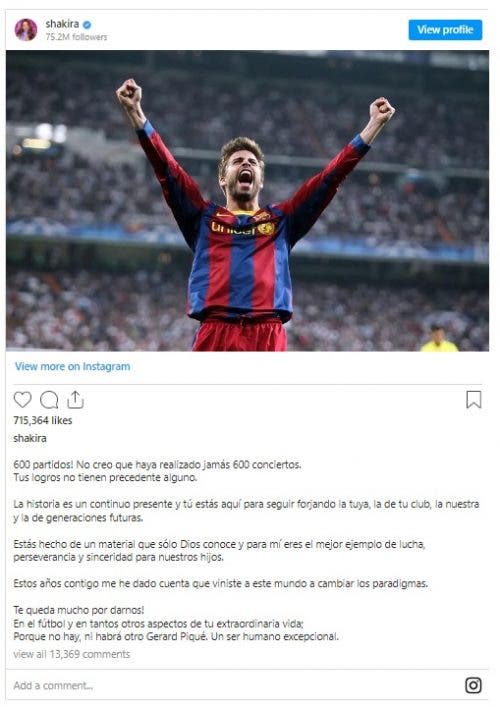This screenshot has width=500, height=707.
Task: Click the blue verified badge beside shakira
Action: tap(87, 25)
